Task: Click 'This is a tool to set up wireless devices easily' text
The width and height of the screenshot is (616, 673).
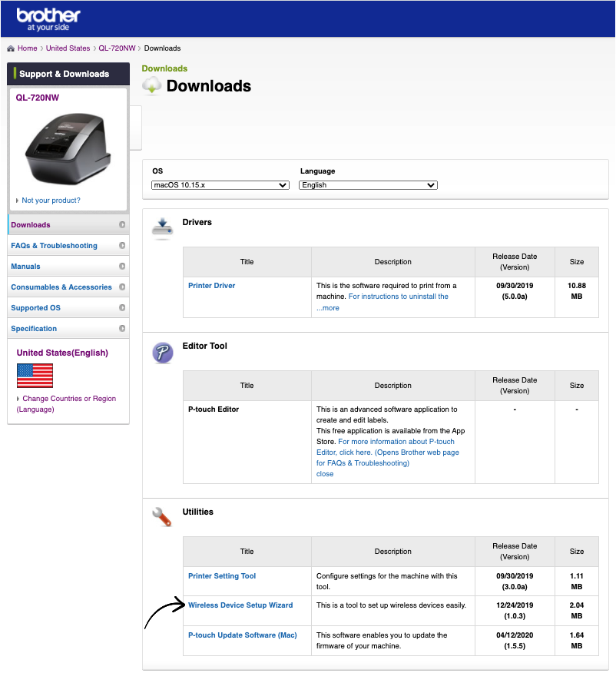Action: click(391, 605)
